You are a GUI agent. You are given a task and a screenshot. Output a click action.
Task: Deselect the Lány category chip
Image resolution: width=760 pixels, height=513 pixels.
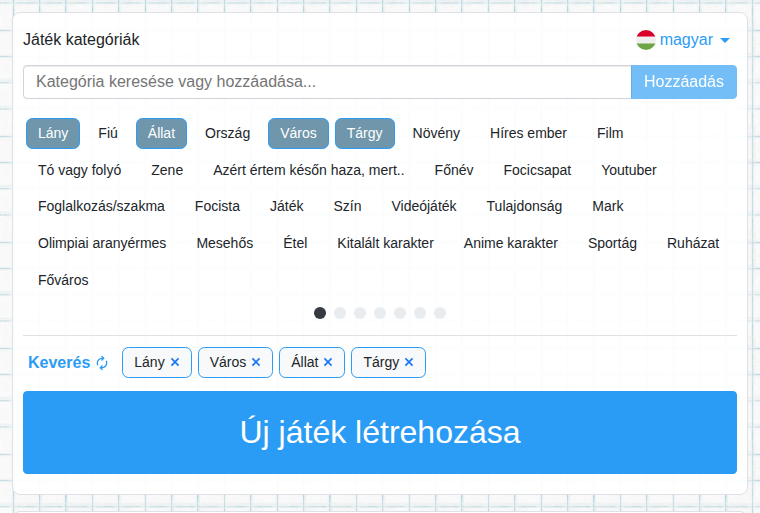pos(53,133)
